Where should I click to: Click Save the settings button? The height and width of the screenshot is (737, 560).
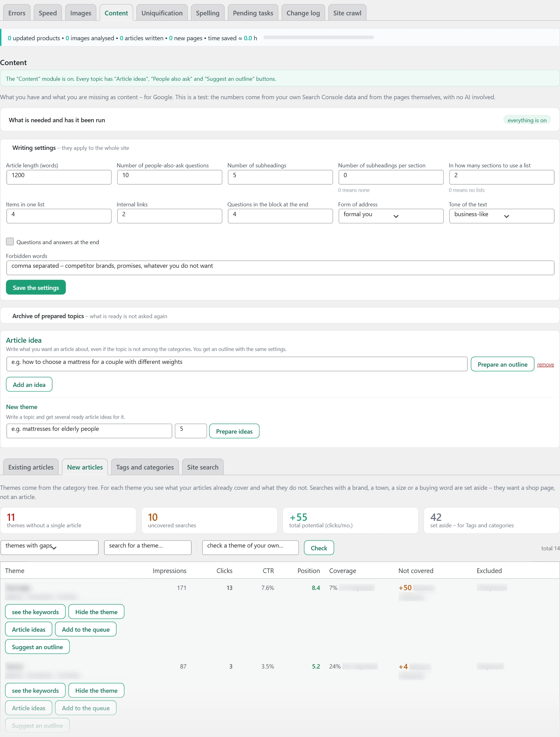[x=36, y=287]
